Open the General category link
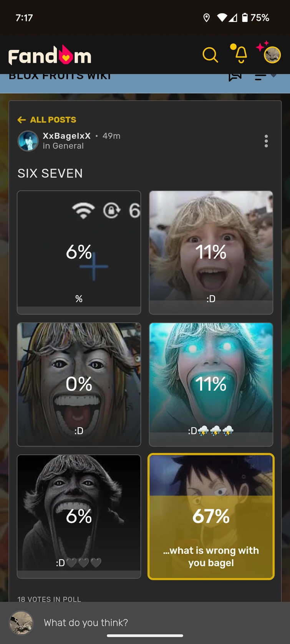 (x=68, y=146)
